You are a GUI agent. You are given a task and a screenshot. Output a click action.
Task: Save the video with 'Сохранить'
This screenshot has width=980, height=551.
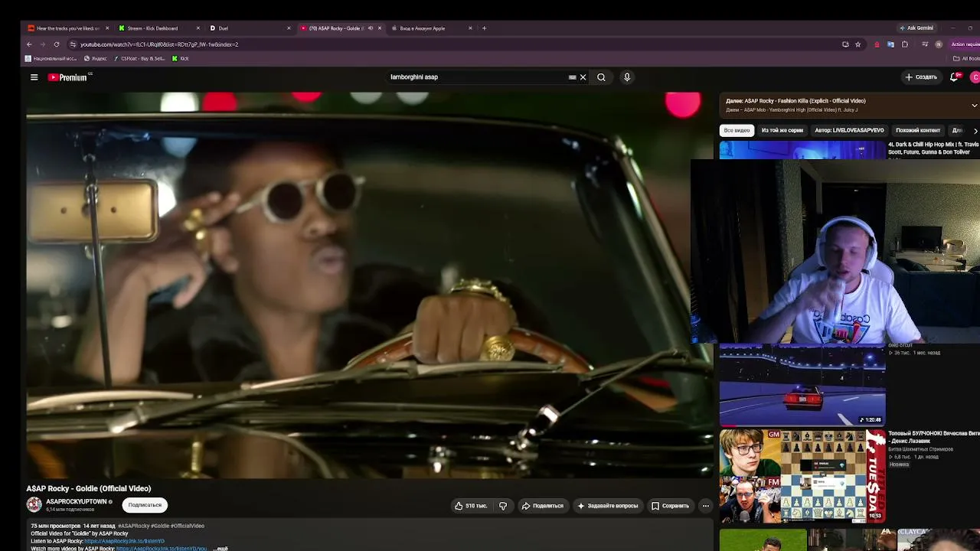click(670, 506)
